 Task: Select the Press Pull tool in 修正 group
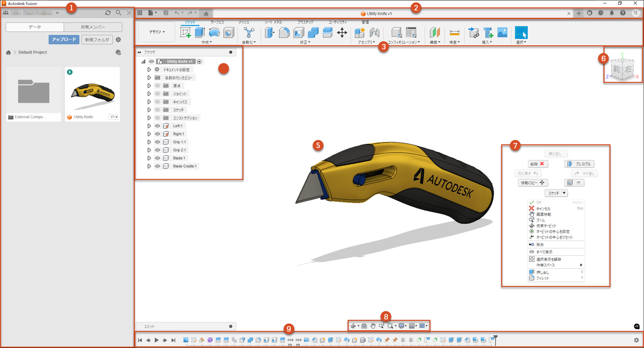pyautogui.click(x=270, y=33)
